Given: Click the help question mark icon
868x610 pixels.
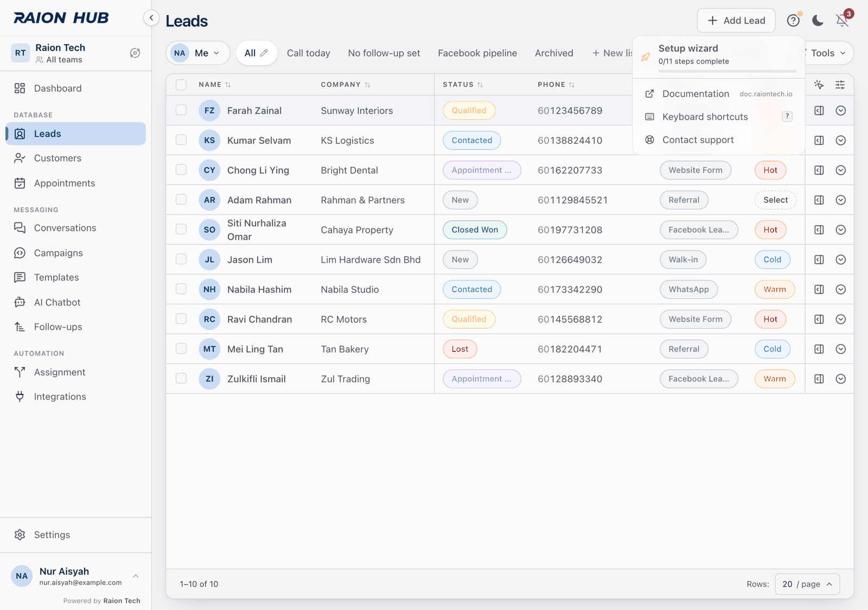Looking at the screenshot, I should 793,21.
